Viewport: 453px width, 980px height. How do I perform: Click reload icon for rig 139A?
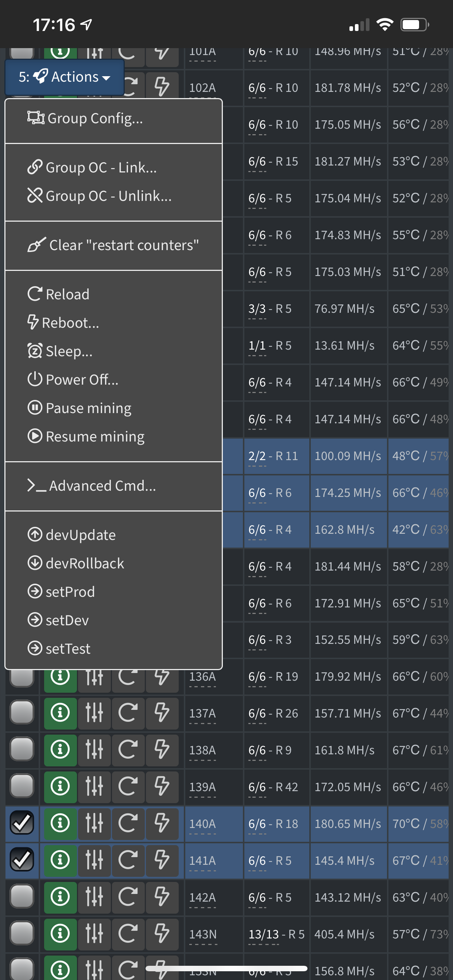pos(128,786)
